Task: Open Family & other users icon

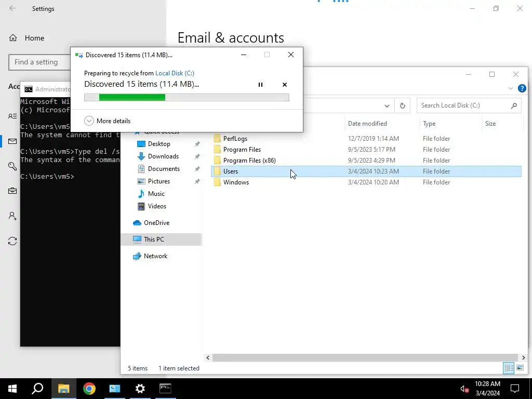Action: click(12, 216)
